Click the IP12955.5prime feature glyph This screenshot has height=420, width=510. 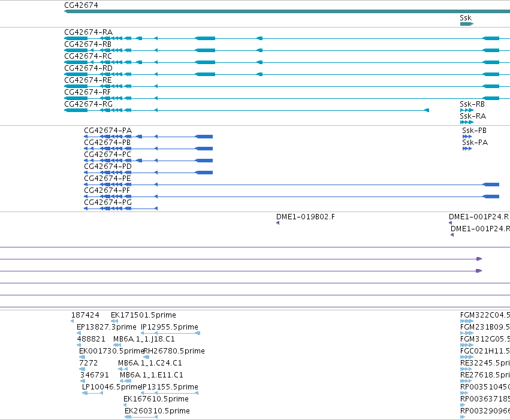pyautogui.click(x=170, y=333)
